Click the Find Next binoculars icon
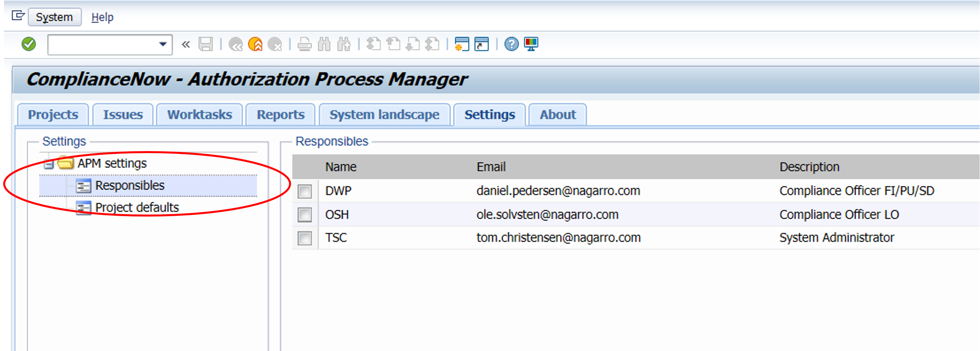 point(344,44)
